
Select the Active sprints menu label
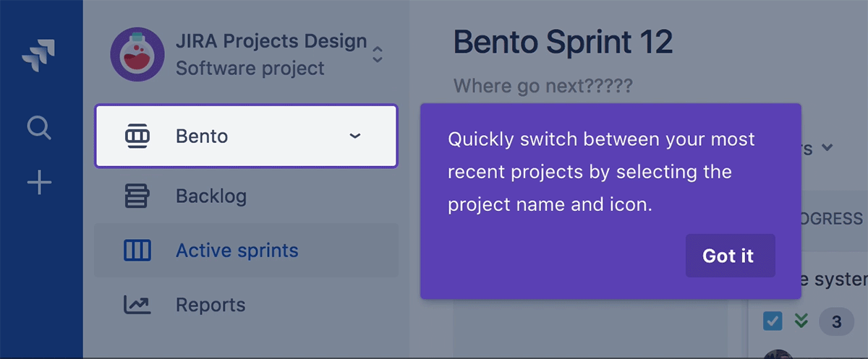[237, 251]
